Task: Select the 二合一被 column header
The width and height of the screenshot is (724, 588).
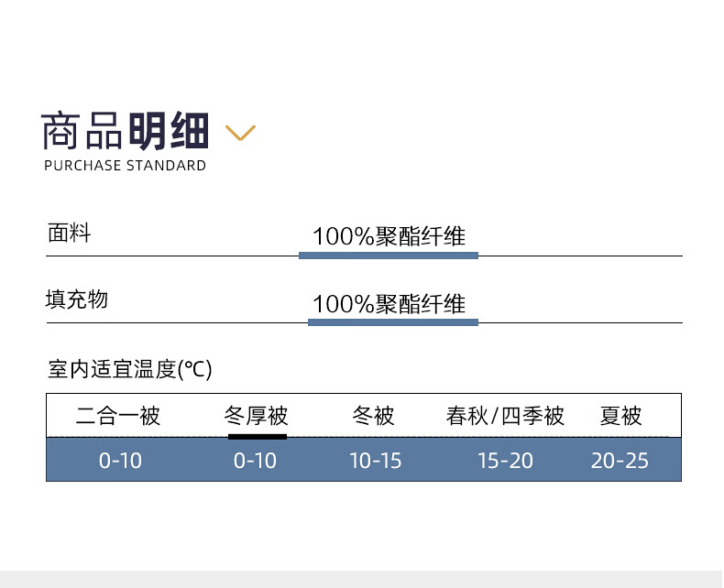Action: (118, 417)
